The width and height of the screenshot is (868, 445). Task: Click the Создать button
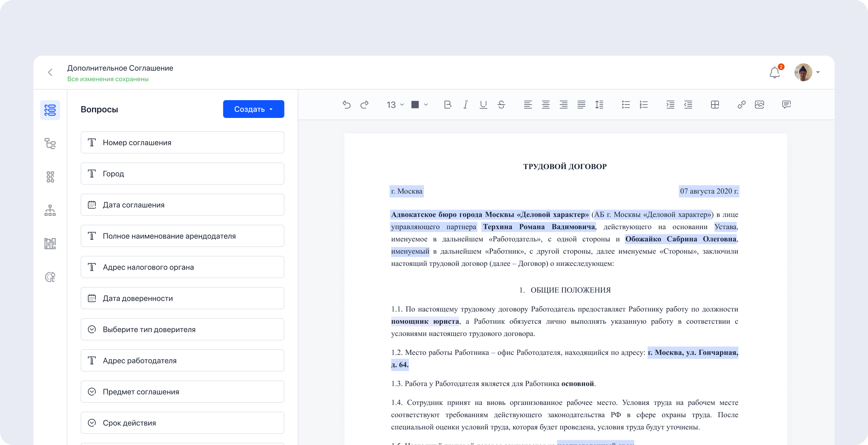253,109
